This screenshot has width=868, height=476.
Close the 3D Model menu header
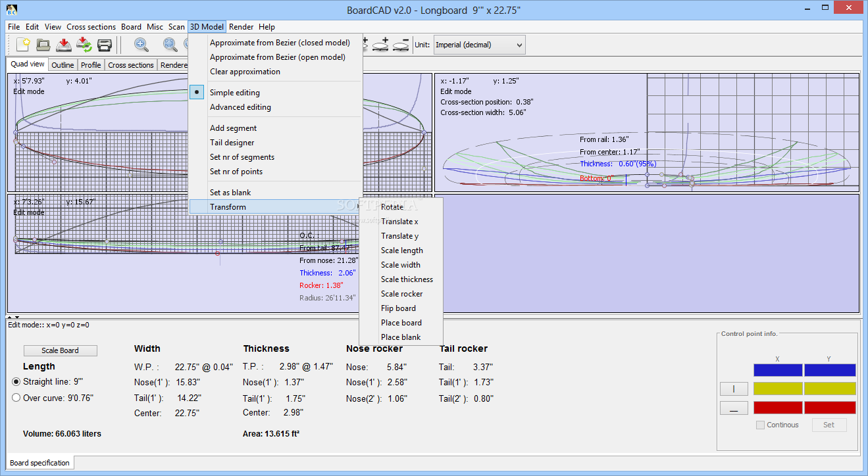(x=207, y=27)
